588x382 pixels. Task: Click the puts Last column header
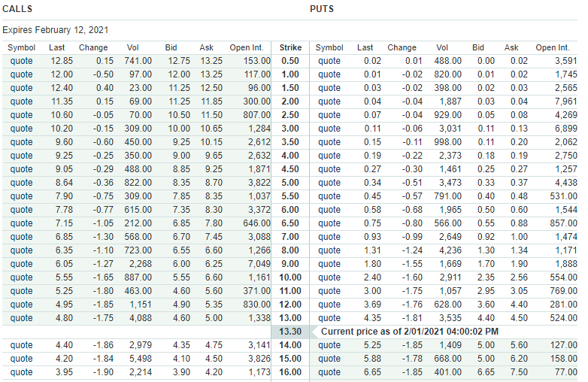coord(365,47)
